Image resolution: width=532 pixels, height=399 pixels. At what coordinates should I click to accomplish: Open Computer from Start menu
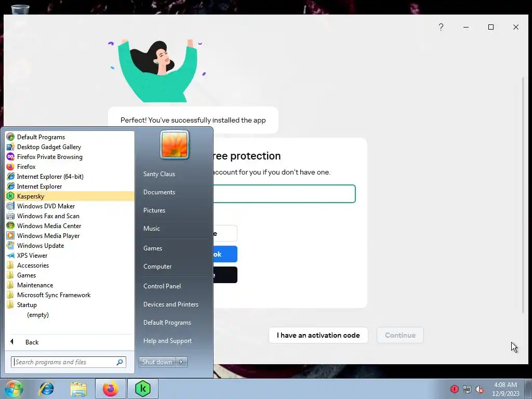(x=157, y=267)
